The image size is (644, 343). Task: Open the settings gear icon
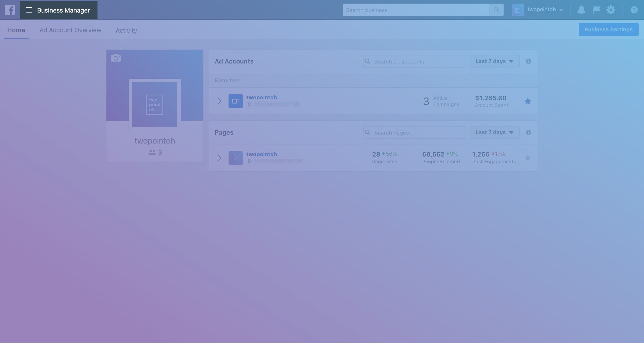(611, 10)
